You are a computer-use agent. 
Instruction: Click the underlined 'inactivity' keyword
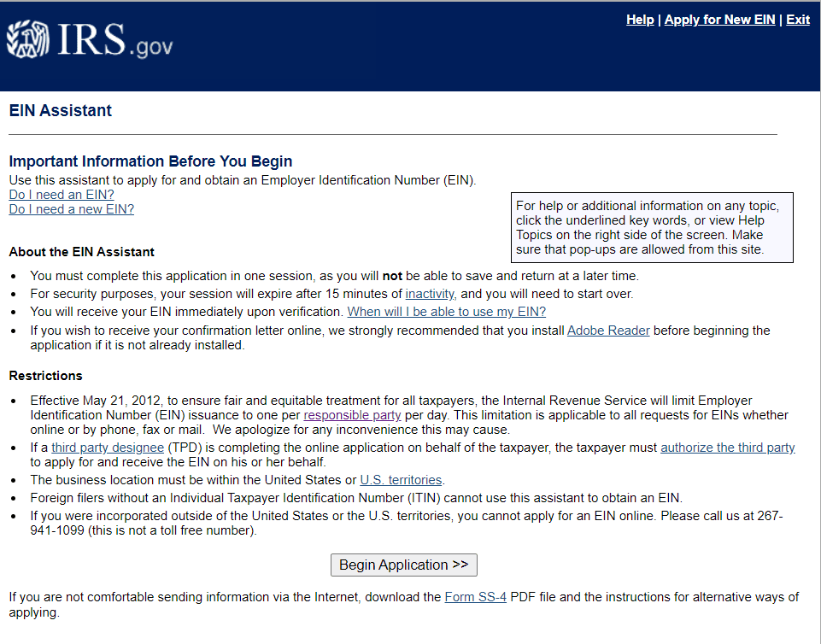point(429,294)
